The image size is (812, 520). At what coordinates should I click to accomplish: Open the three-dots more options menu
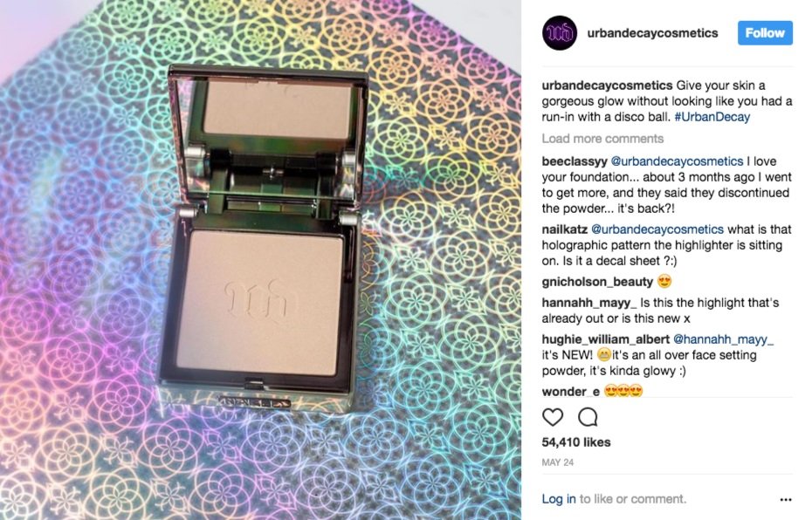point(786,499)
